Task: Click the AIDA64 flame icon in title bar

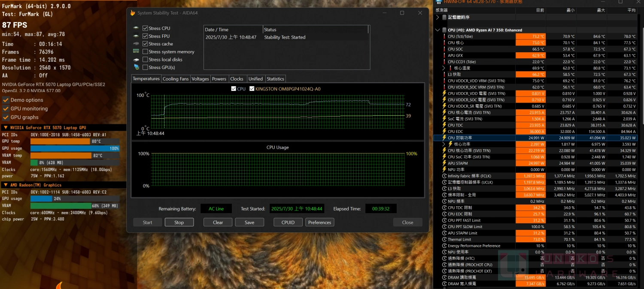Action: point(133,13)
